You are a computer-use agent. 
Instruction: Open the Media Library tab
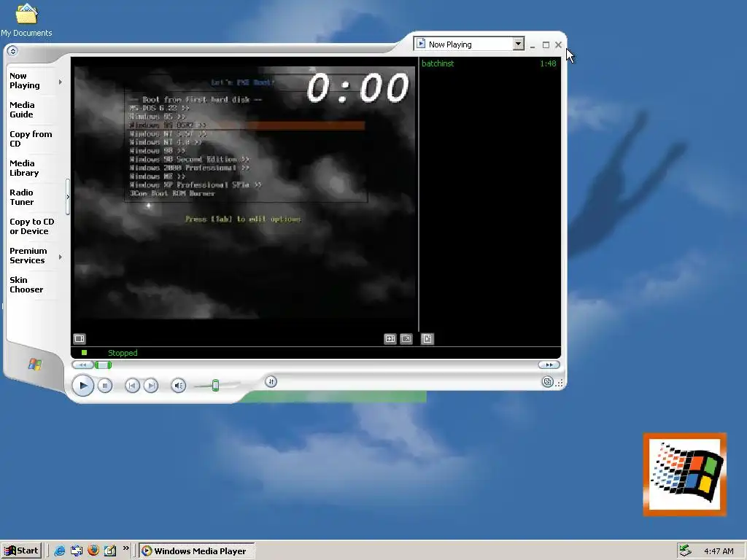pyautogui.click(x=24, y=168)
